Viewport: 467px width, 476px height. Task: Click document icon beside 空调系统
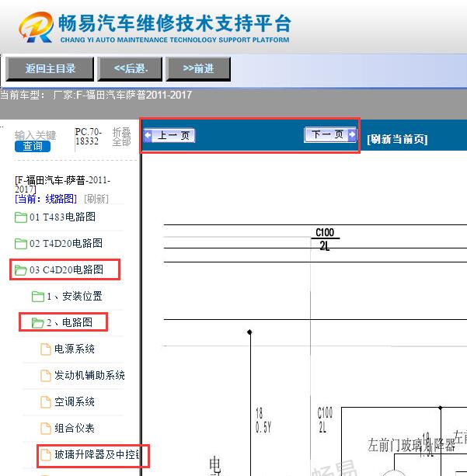click(46, 402)
